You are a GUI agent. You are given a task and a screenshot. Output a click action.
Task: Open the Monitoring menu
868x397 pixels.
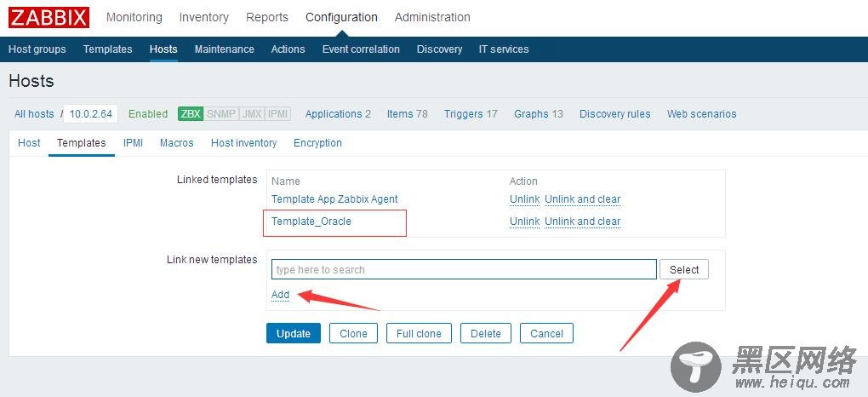point(134,17)
